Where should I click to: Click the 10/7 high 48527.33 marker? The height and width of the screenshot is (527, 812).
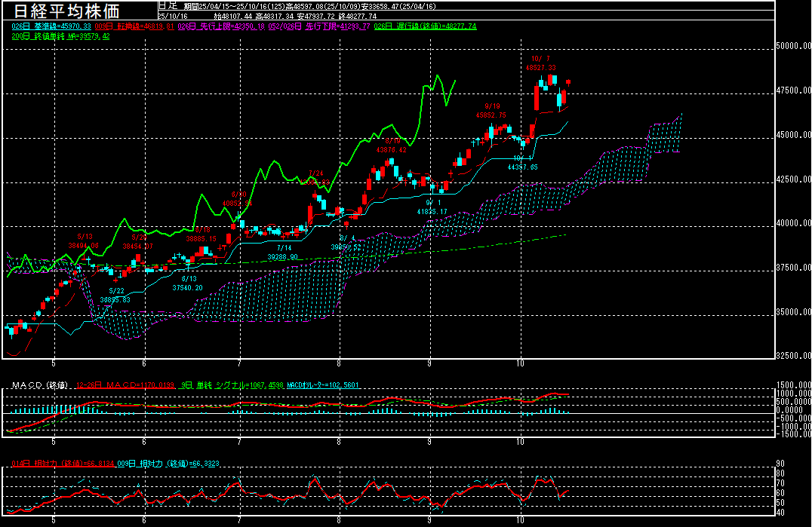(x=541, y=63)
